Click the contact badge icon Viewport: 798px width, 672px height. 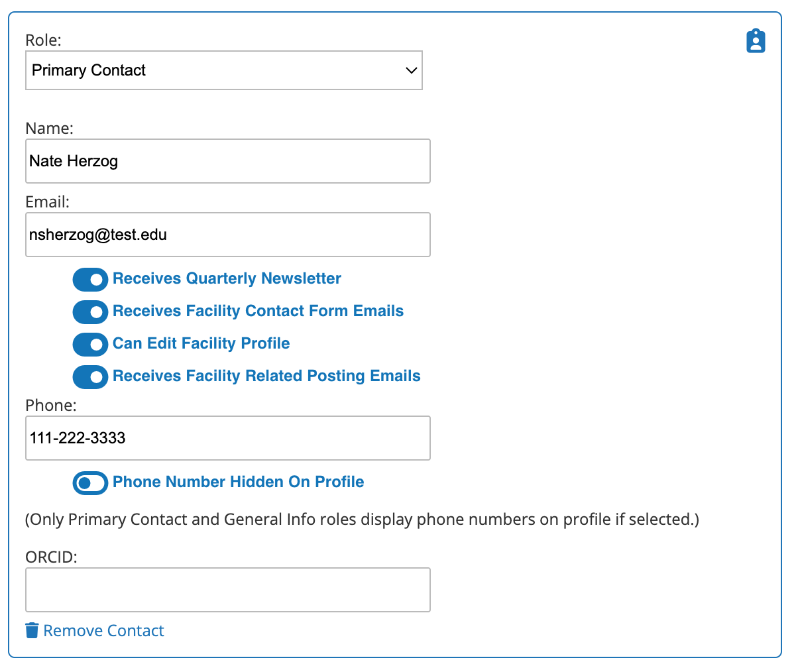coord(756,41)
